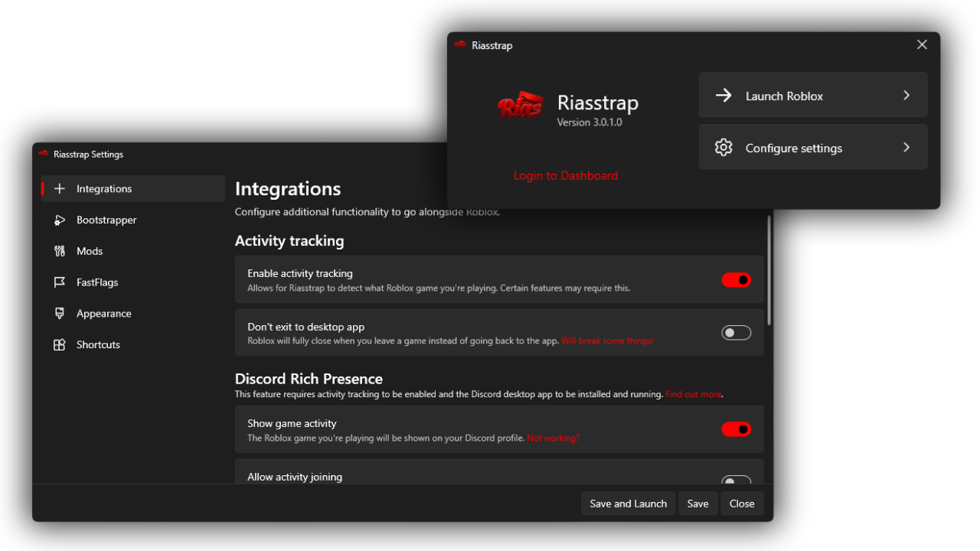
Task: Click the FastFlags flag icon
Action: [x=60, y=282]
